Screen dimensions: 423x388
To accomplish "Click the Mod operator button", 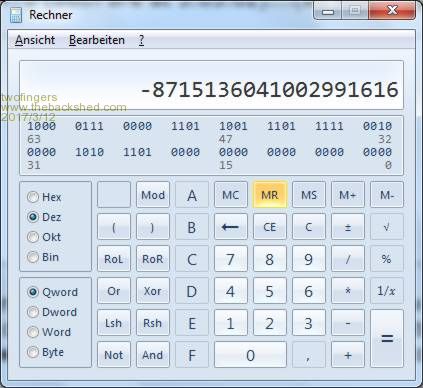I will [153, 195].
